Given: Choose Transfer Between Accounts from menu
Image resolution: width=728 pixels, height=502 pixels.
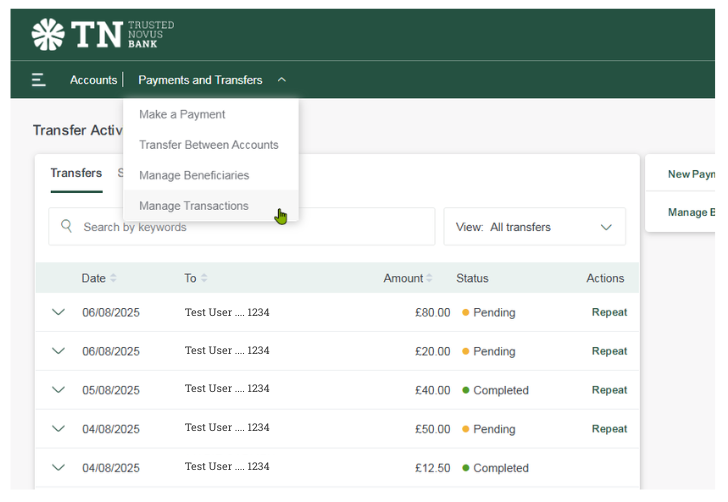Looking at the screenshot, I should coord(208,145).
